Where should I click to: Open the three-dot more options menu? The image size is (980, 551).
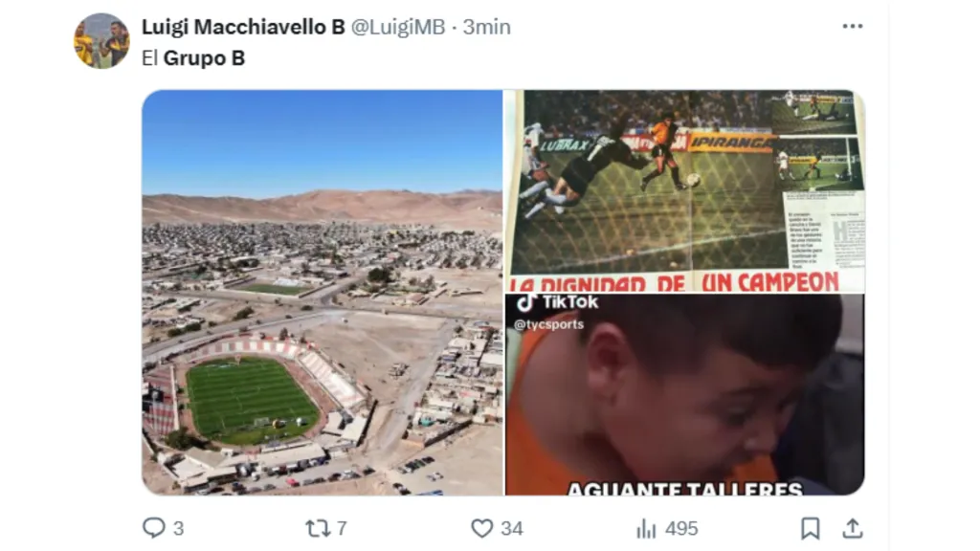853,26
